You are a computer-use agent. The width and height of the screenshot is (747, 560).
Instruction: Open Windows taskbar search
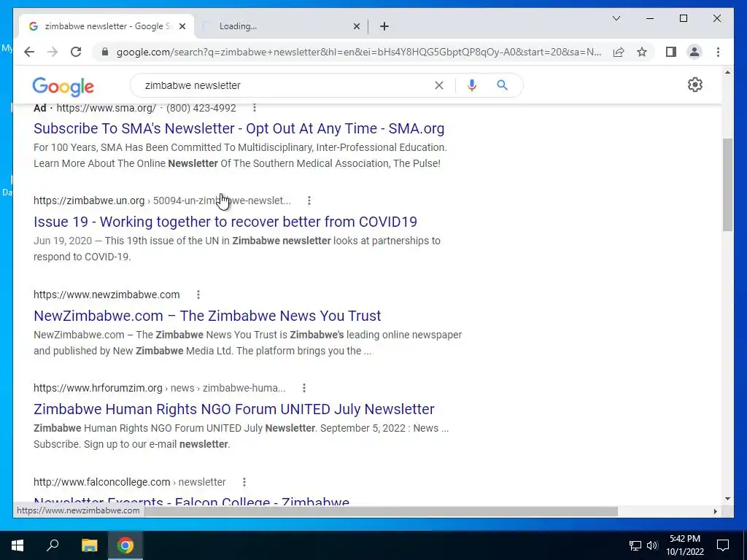pos(53,545)
